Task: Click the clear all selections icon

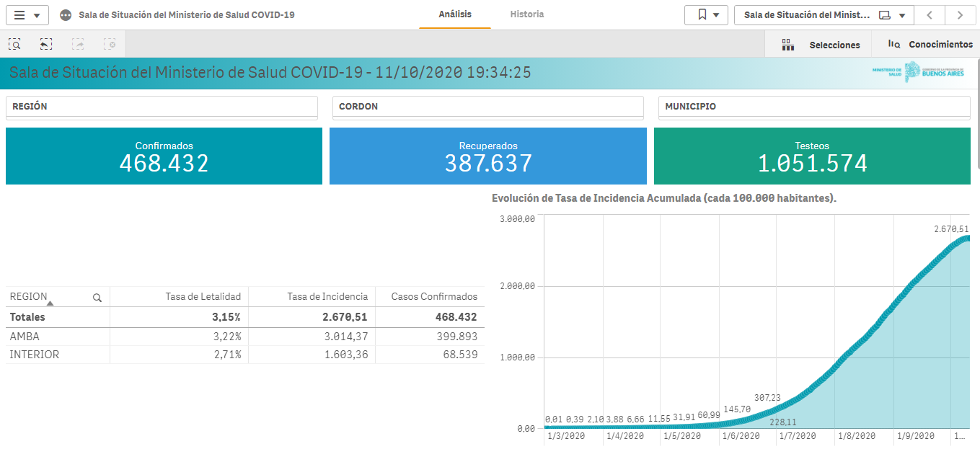Action: pos(110,45)
